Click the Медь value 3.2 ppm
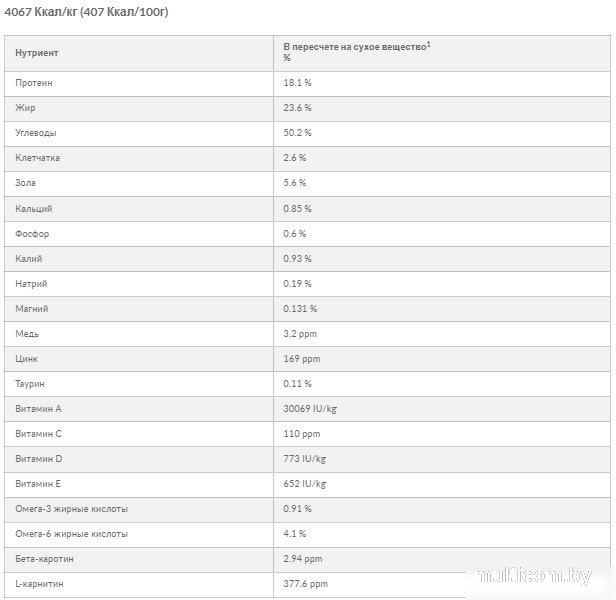Viewport: 616px width, 600px height. pyautogui.click(x=300, y=334)
